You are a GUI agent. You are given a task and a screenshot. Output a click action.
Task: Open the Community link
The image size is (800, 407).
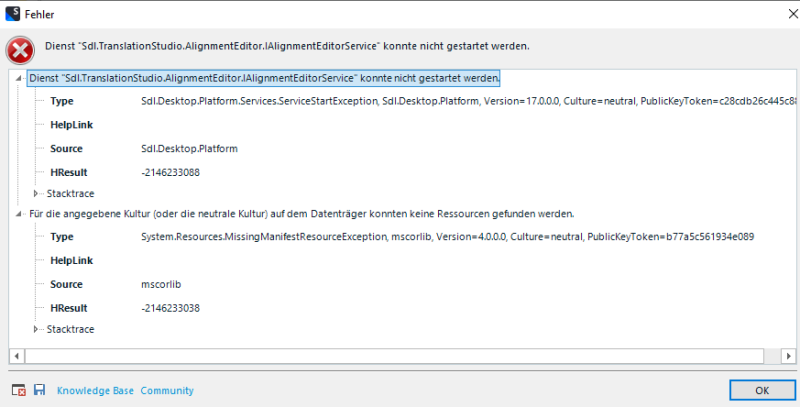pyautogui.click(x=167, y=391)
